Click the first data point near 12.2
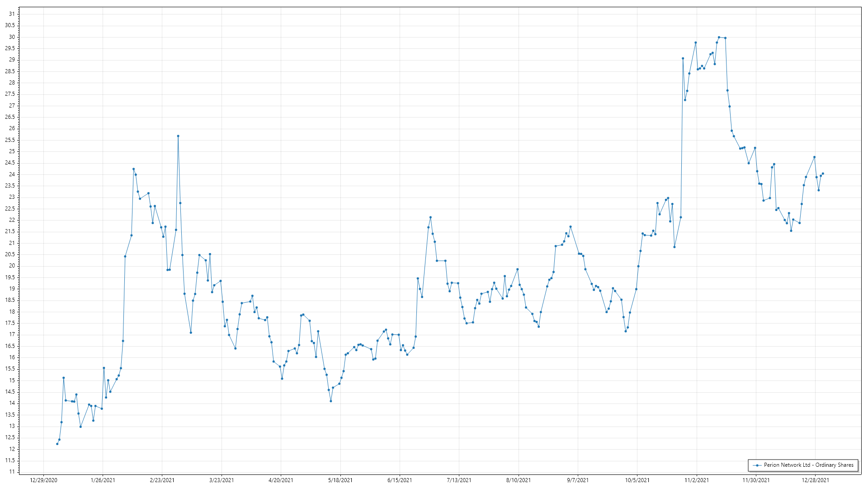 coord(57,444)
